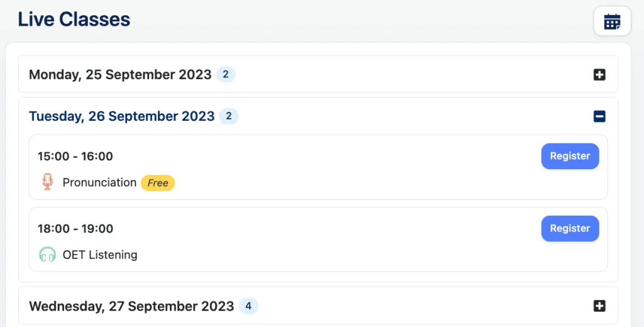This screenshot has height=327, width=644.
Task: Click the 18:00 - 19:00 time slot
Action: pos(75,228)
